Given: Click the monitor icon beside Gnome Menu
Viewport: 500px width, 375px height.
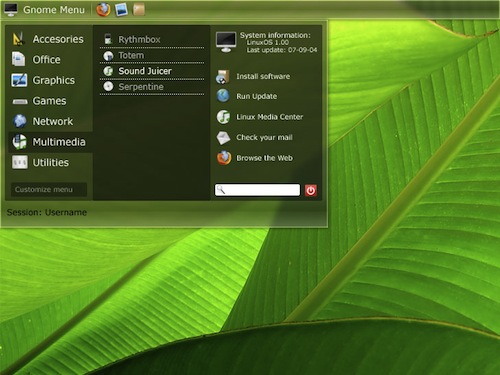Looking at the screenshot, I should coord(11,10).
